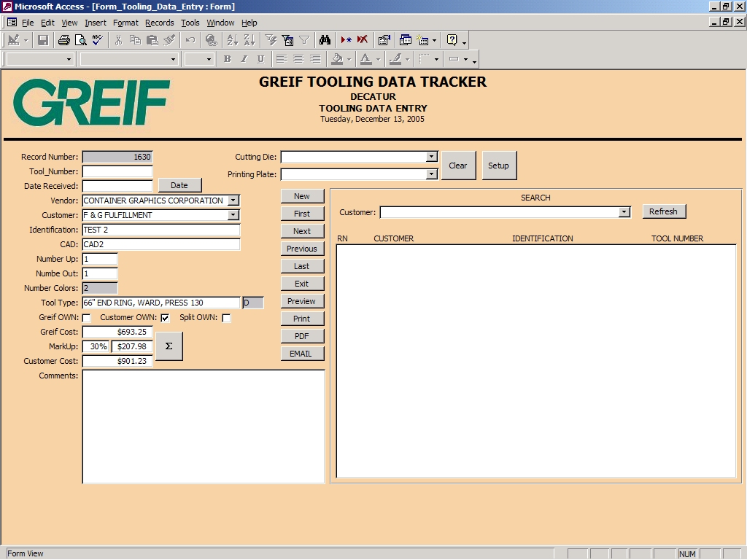Pick Fill/Back Color paint bucket

click(337, 59)
